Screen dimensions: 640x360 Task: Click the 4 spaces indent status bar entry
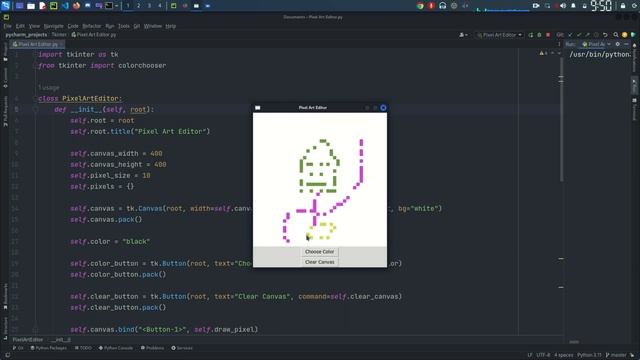564,355
